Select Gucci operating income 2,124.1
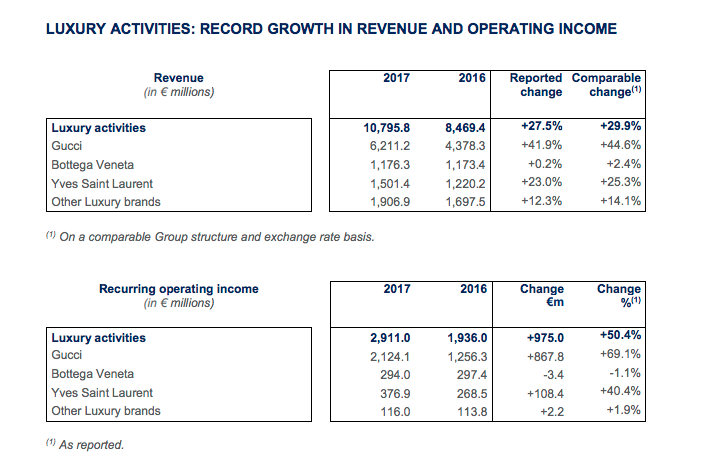This screenshot has width=710, height=472. (x=390, y=357)
